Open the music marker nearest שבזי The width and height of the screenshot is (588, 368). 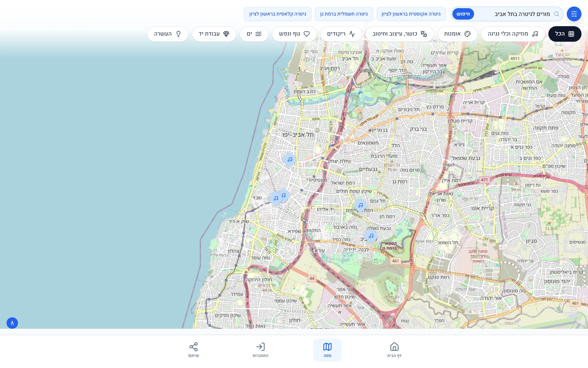tap(276, 198)
